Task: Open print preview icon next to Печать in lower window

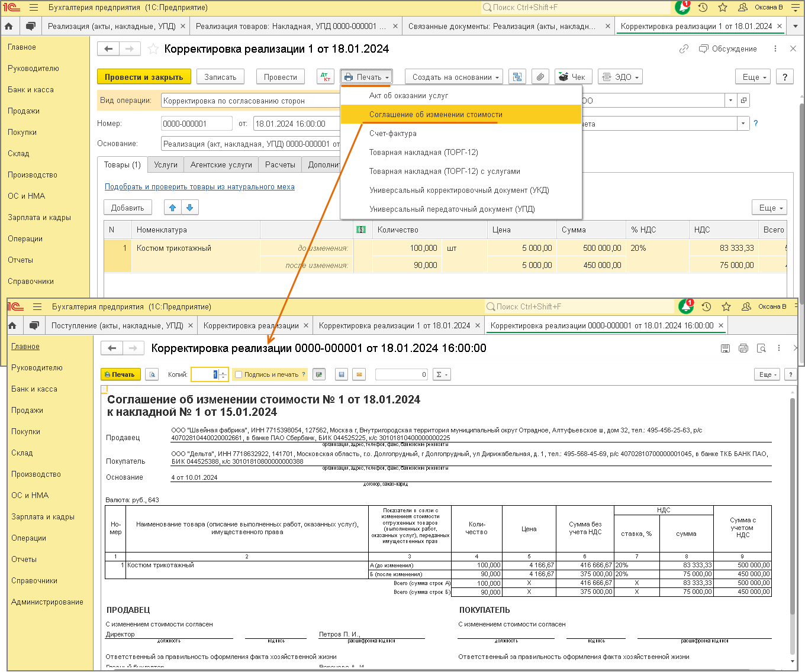Action: [152, 374]
